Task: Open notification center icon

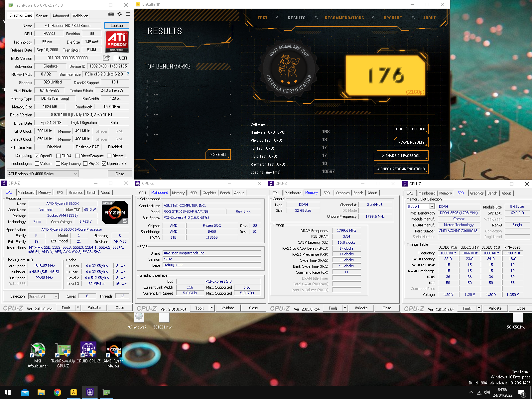Action: [x=522, y=393]
